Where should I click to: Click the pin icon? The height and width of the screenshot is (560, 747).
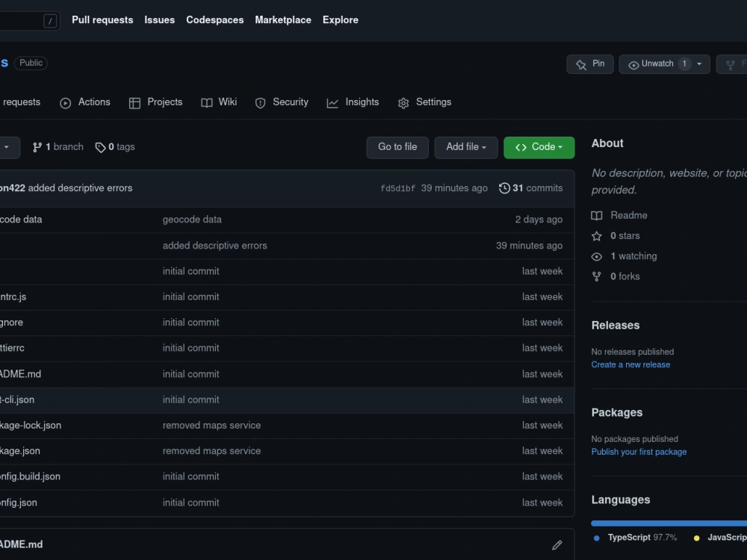[580, 65]
